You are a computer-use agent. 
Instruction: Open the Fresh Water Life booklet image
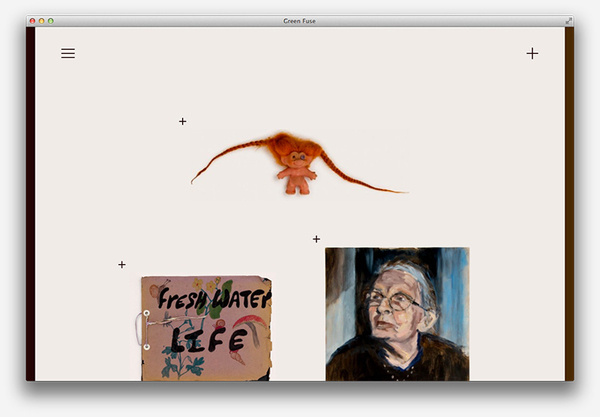(x=206, y=328)
